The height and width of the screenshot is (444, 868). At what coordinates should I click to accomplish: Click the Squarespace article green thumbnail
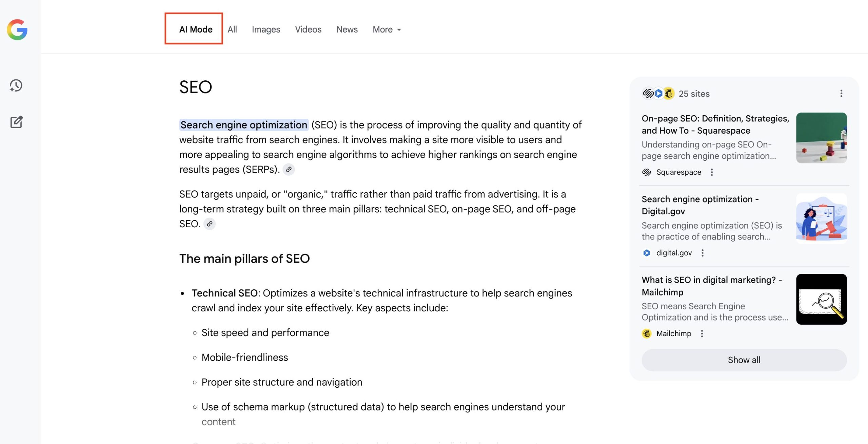tap(821, 138)
